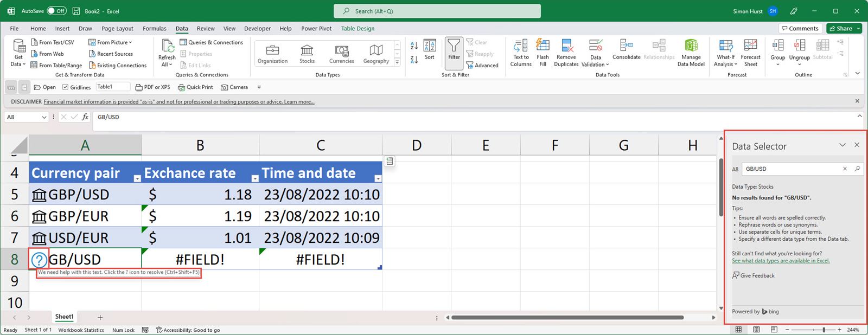Toggle the AutoSave switch
Screen dimensions: 868x335
click(x=56, y=11)
